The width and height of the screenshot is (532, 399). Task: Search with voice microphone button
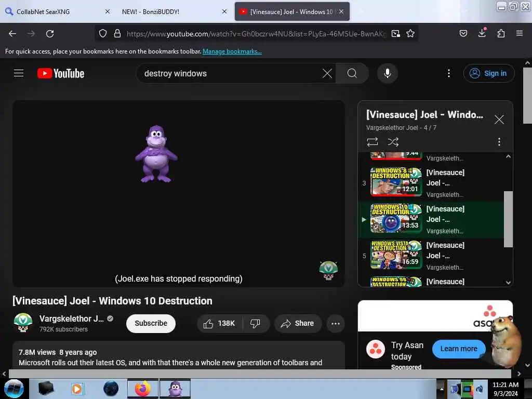[x=387, y=73]
